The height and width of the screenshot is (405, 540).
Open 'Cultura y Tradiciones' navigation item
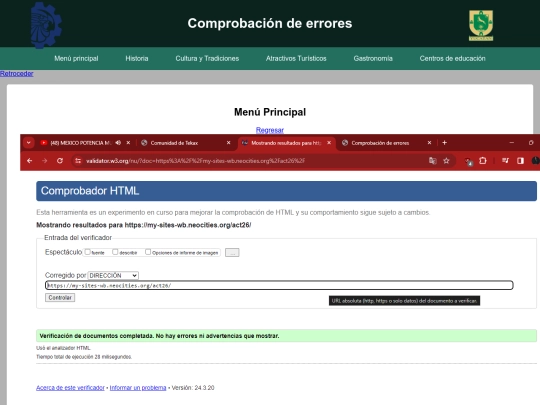tap(207, 59)
